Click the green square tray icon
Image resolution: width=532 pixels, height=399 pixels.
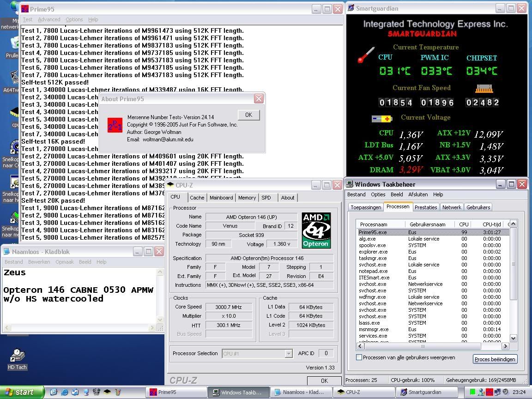point(472,392)
